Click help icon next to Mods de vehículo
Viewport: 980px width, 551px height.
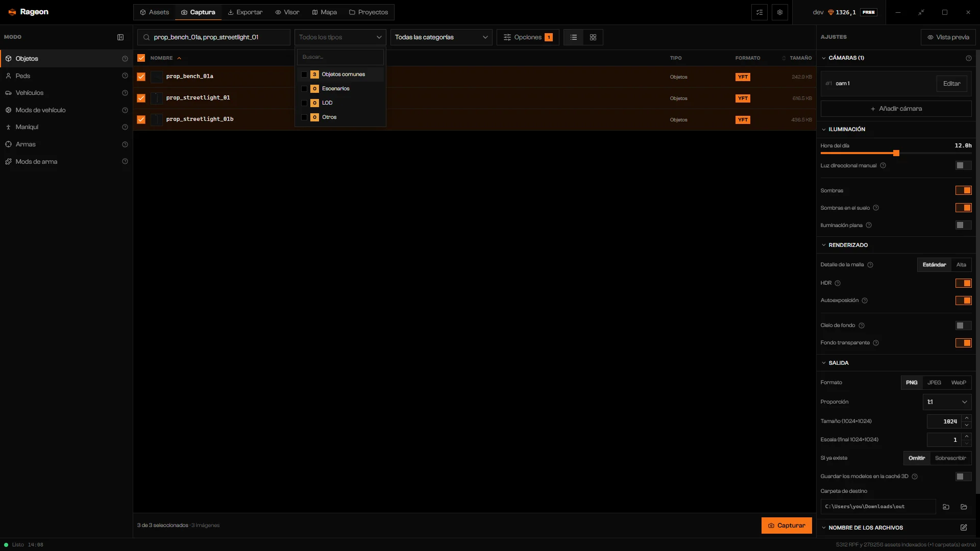125,110
